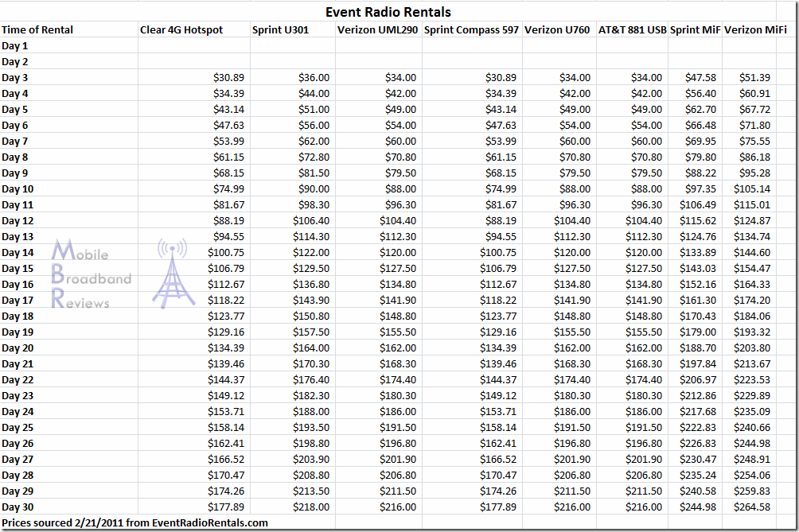Click $127.50 in the Verizon UML290 column
The image size is (799, 532).
pyautogui.click(x=398, y=268)
